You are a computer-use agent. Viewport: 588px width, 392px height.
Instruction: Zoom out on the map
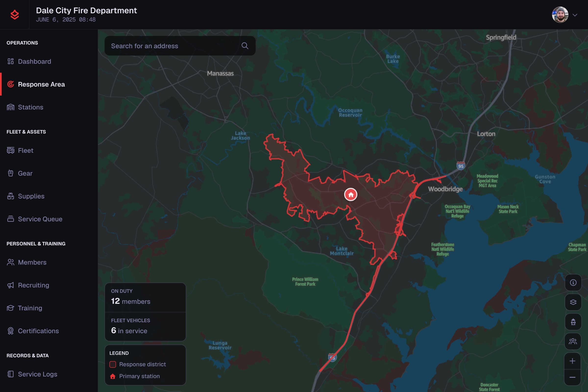[573, 378]
